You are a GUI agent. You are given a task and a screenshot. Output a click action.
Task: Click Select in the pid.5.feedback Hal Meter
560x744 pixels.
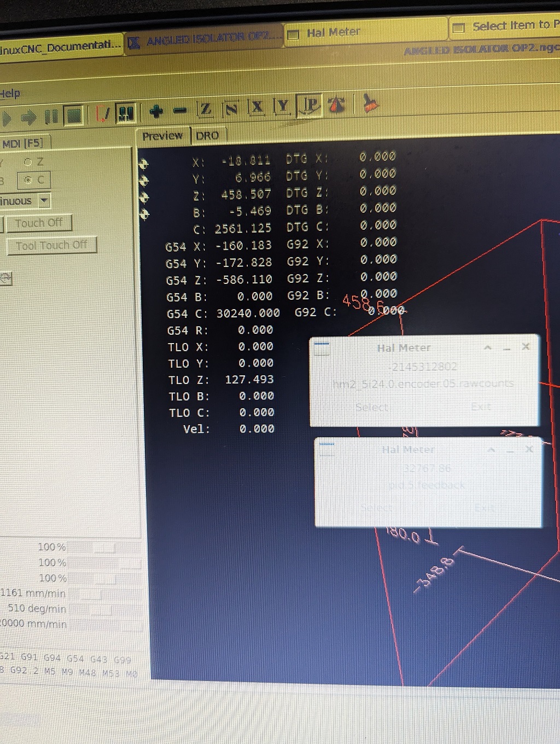(x=376, y=508)
